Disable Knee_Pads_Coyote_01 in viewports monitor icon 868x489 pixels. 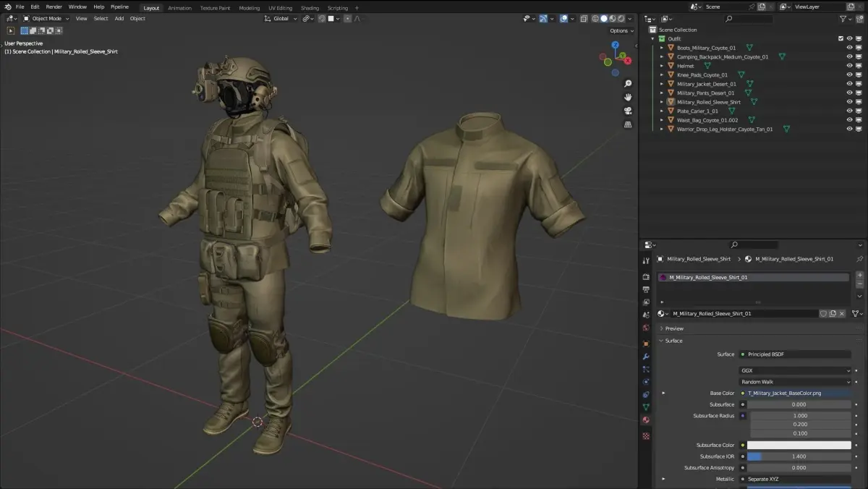pyautogui.click(x=859, y=75)
